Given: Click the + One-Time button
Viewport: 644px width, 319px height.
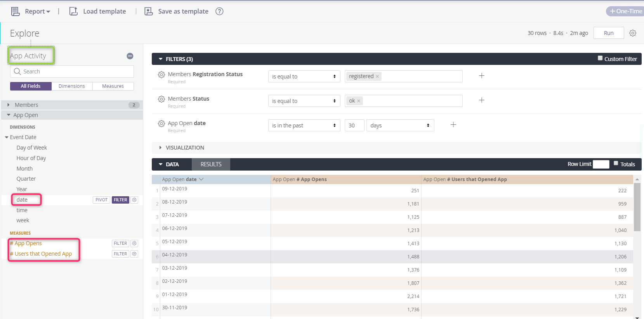Looking at the screenshot, I should 626,11.
